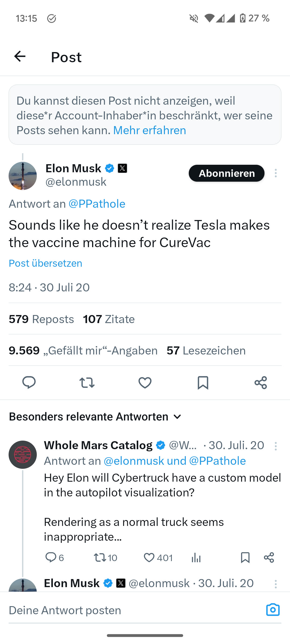Repost the main post
Viewport: 290px width, 644px height.
coord(87,383)
